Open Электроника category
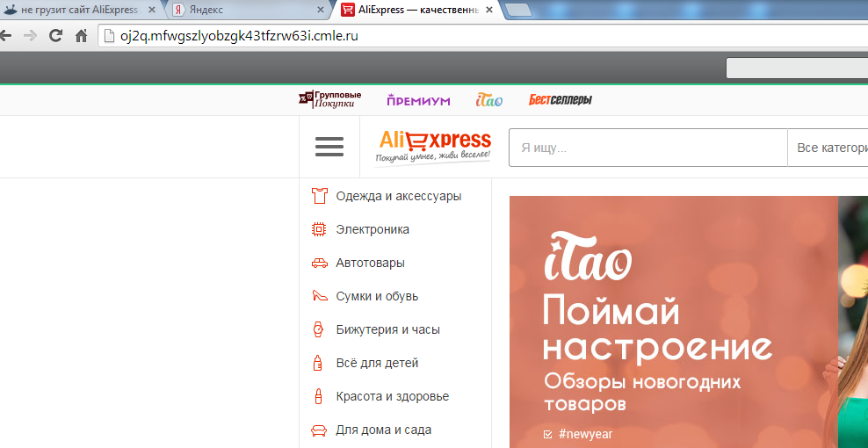Viewport: 868px width, 448px height. 373,229
